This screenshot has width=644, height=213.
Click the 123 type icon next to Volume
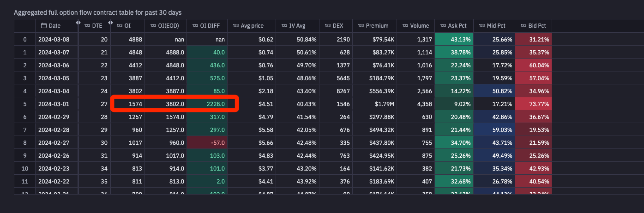405,26
